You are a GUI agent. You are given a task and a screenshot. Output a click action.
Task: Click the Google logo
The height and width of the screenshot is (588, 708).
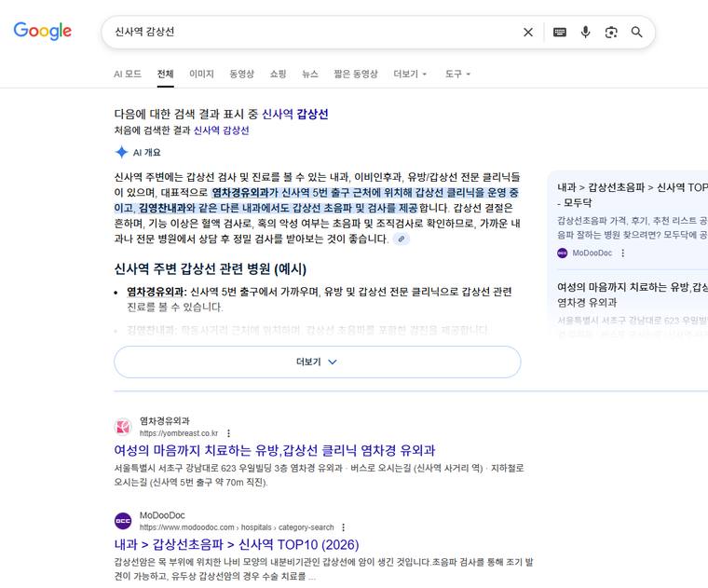pos(43,31)
